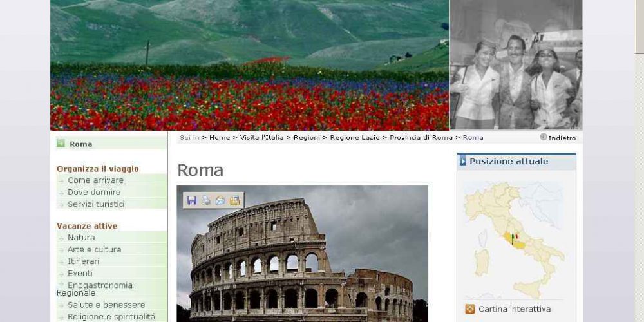Screen dimensions: 644x322
Task: Go to the Regione Lazio breadcrumb
Action: 355,138
